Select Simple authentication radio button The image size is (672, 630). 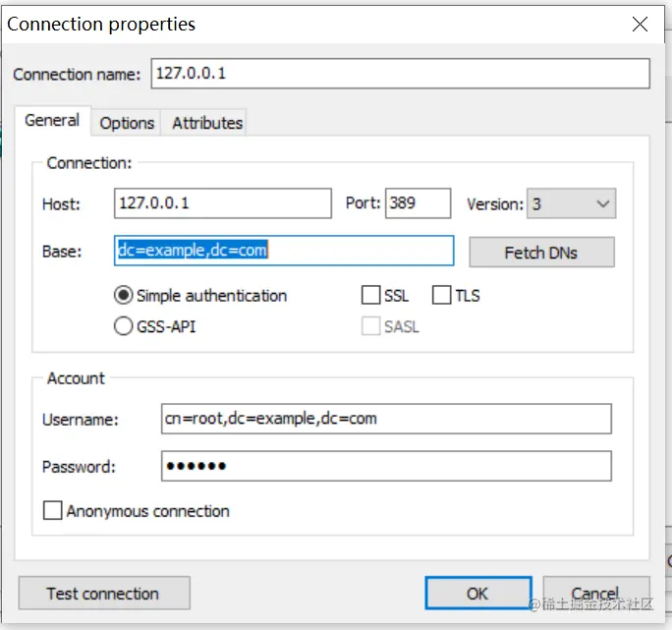pos(125,295)
